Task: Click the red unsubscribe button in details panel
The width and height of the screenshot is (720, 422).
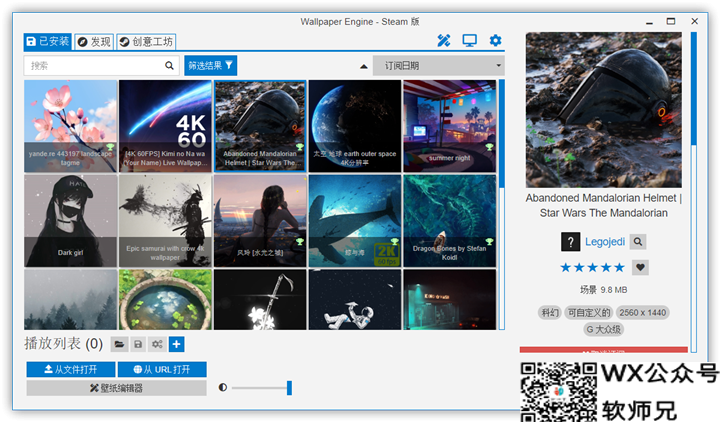Action: coord(603,349)
